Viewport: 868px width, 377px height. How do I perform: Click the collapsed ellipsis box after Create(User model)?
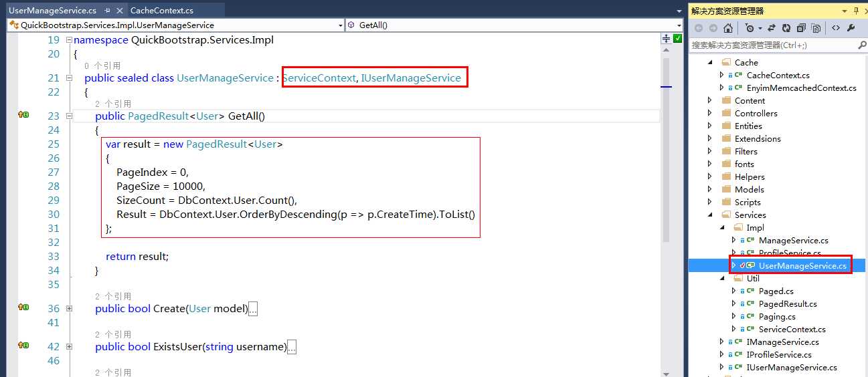(x=253, y=309)
